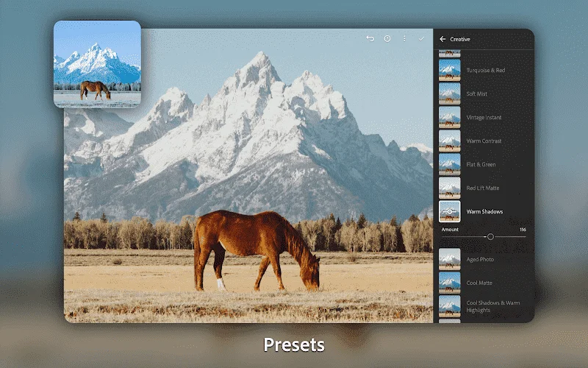Choose the Warm Contrast preset thumbnail
Screen dimensions: 588x368
click(450, 141)
